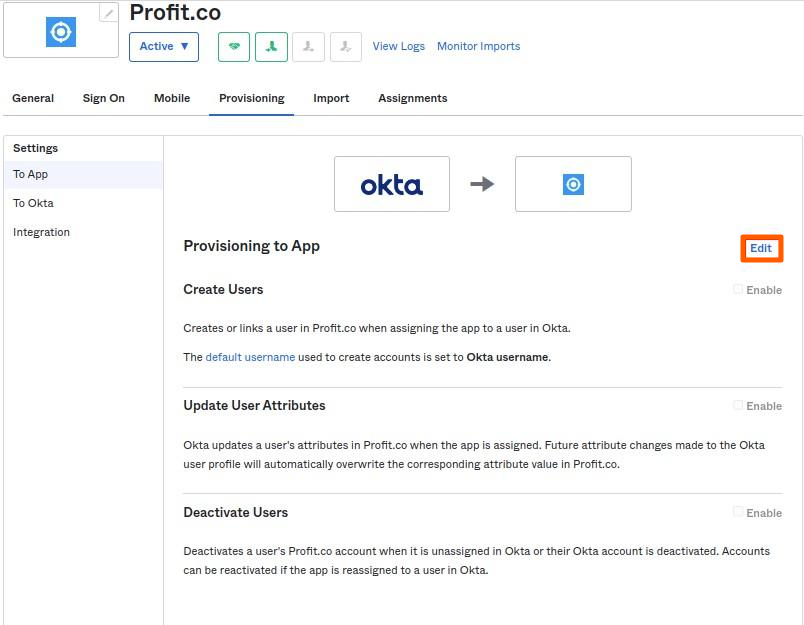Enable the Create Users checkbox
The height and width of the screenshot is (625, 804).
pos(738,289)
